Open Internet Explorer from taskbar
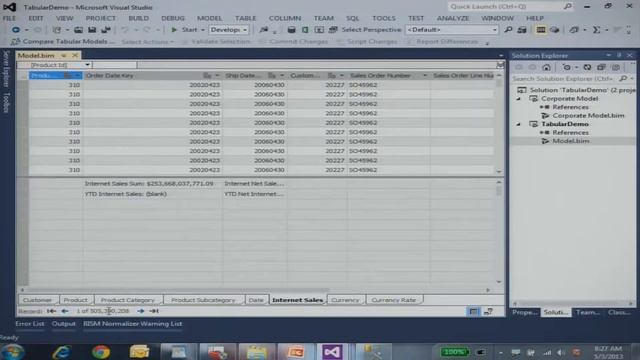The width and height of the screenshot is (640, 360). pyautogui.click(x=62, y=351)
